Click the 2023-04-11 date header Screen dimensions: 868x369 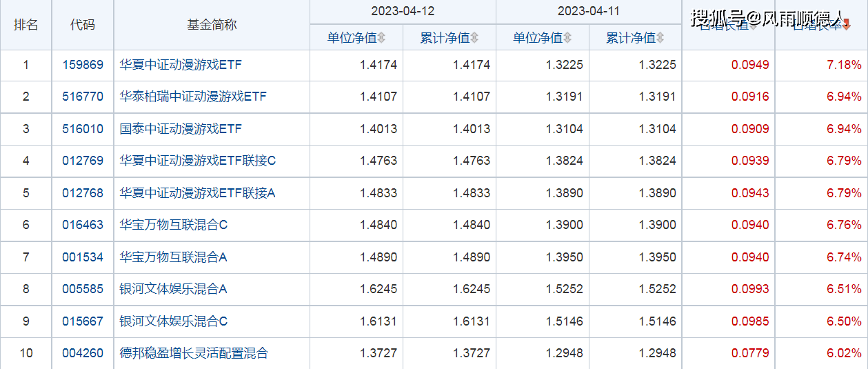[589, 12]
